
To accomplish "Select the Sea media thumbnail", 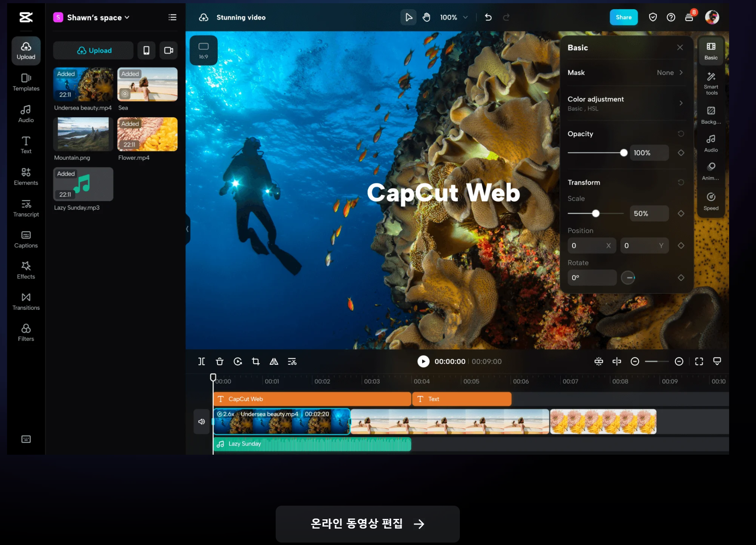I will pyautogui.click(x=148, y=84).
